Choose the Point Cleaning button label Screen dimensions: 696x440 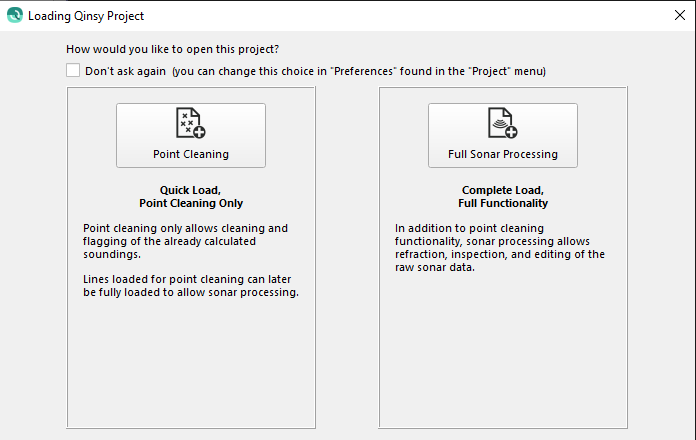(x=191, y=154)
